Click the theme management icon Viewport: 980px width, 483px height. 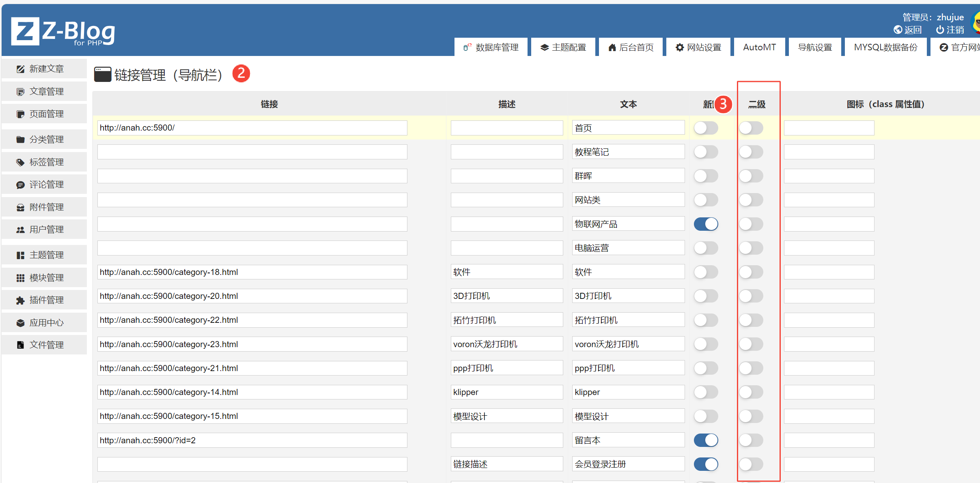click(20, 255)
